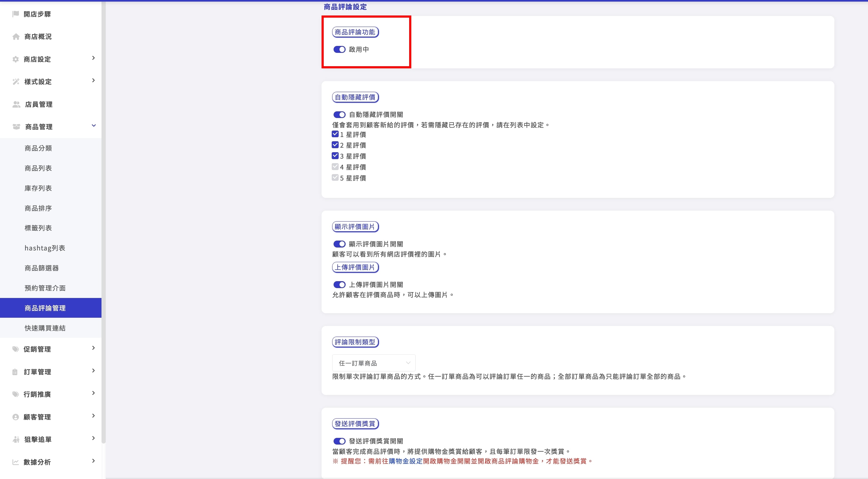This screenshot has height=479, width=868.
Task: Open the 任一訂單商品 dropdown
Action: tap(374, 363)
